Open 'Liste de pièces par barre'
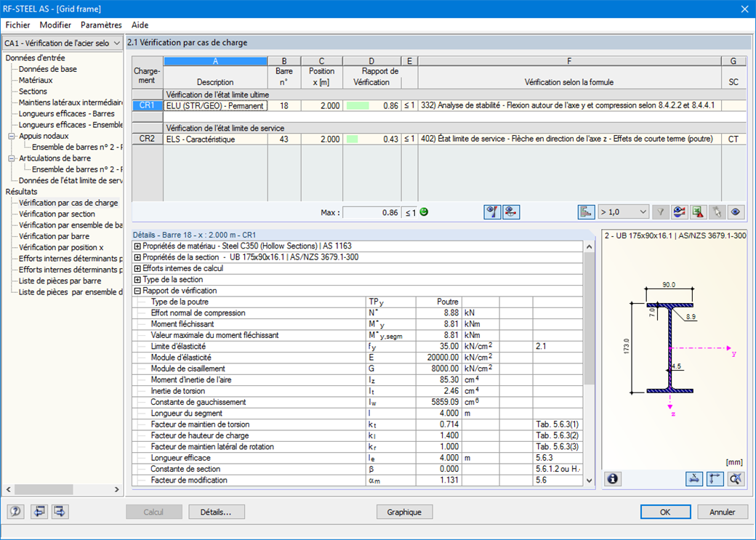The height and width of the screenshot is (540, 756). click(60, 281)
